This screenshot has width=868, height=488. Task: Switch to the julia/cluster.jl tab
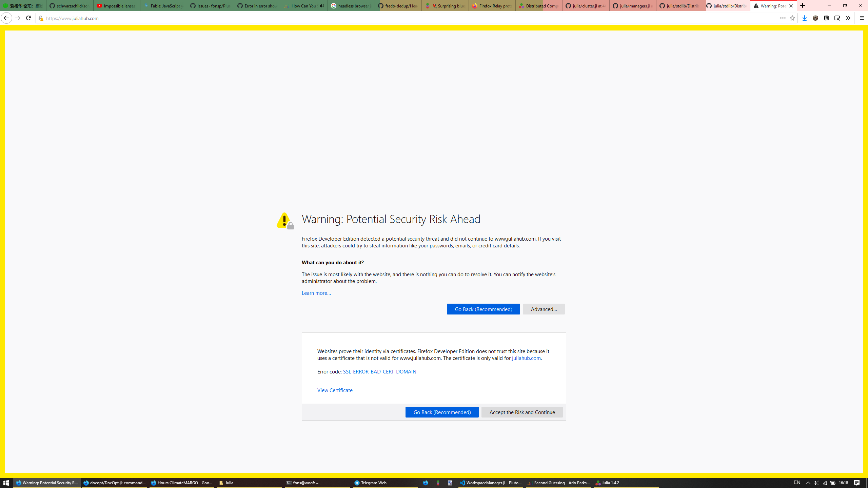pyautogui.click(x=586, y=6)
